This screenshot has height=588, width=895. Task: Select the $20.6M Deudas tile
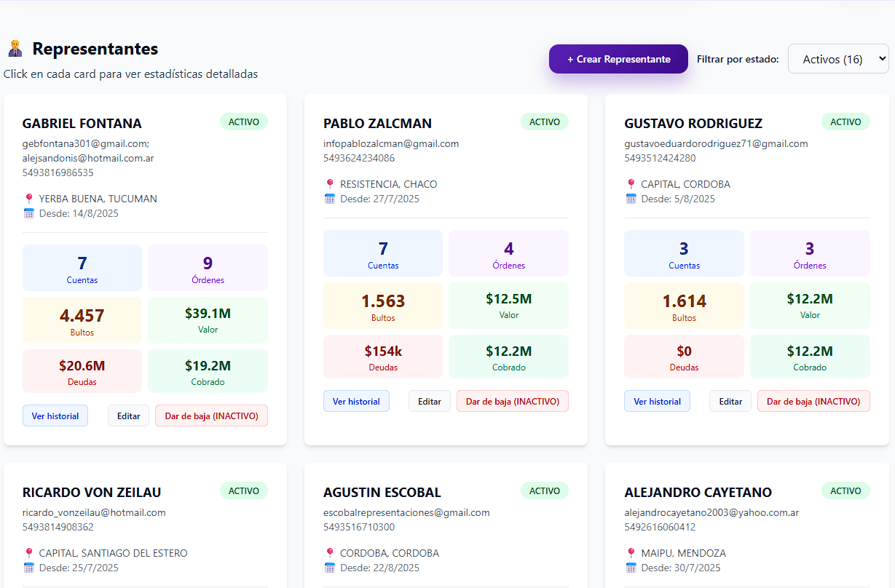[x=82, y=371]
